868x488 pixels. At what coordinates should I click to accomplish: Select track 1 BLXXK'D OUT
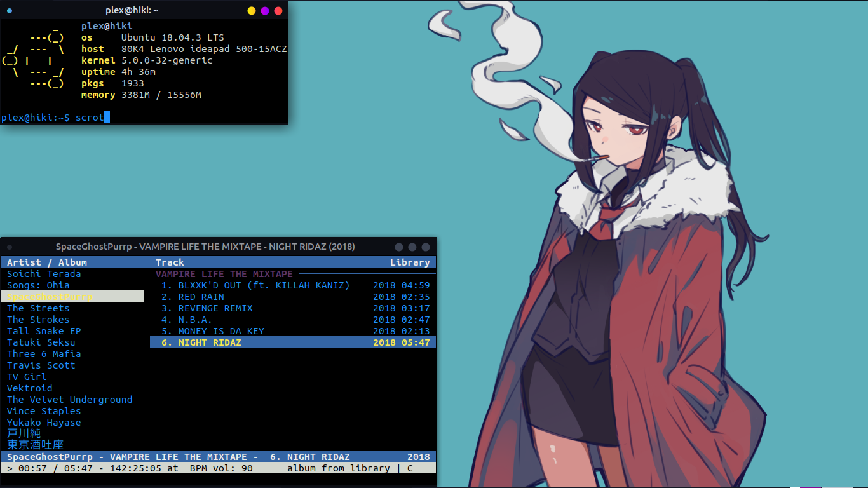255,285
